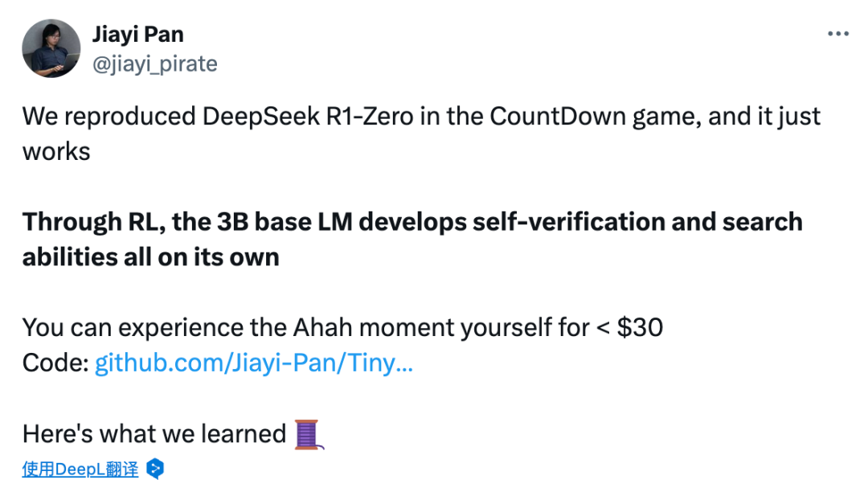Click Jiayi Pan's profile picture
868x496 pixels.
[51, 48]
